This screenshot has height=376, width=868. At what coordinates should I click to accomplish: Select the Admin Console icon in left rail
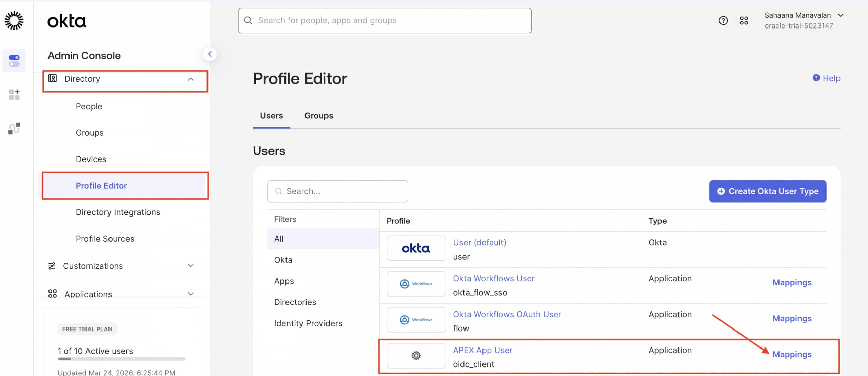[x=14, y=60]
